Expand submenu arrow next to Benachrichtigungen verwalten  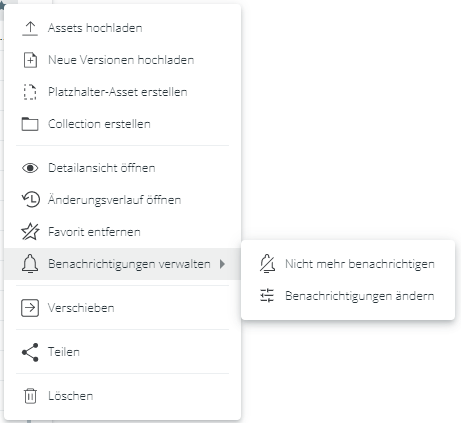click(222, 264)
